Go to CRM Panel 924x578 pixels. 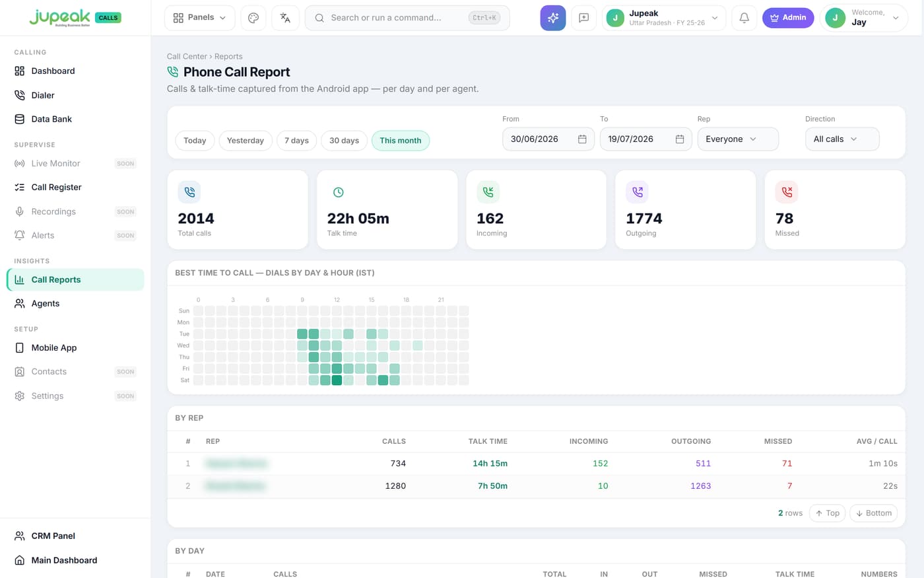75,536
